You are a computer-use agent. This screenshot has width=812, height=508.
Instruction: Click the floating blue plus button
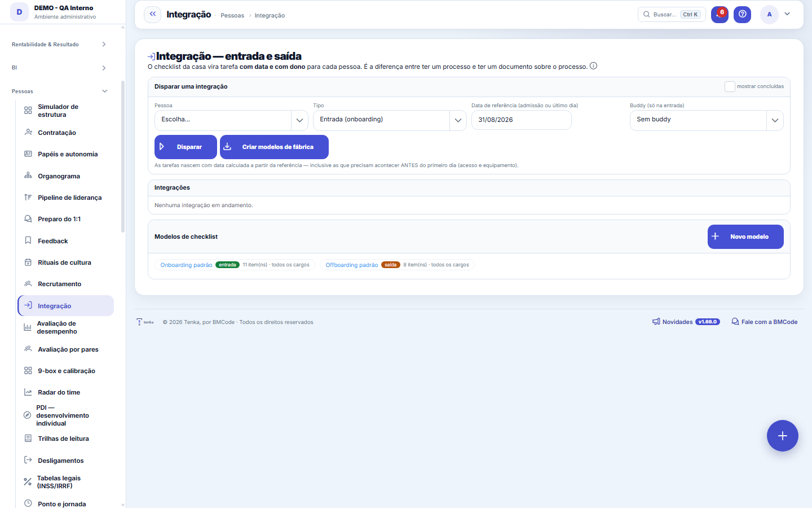pos(782,436)
